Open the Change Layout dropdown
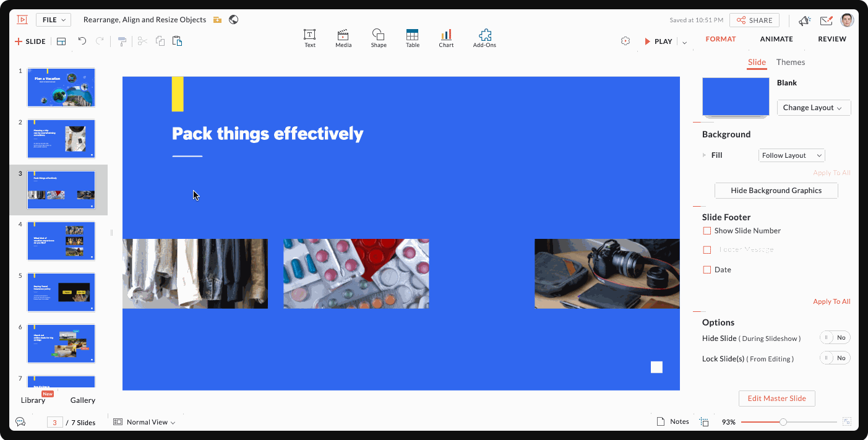 click(814, 108)
